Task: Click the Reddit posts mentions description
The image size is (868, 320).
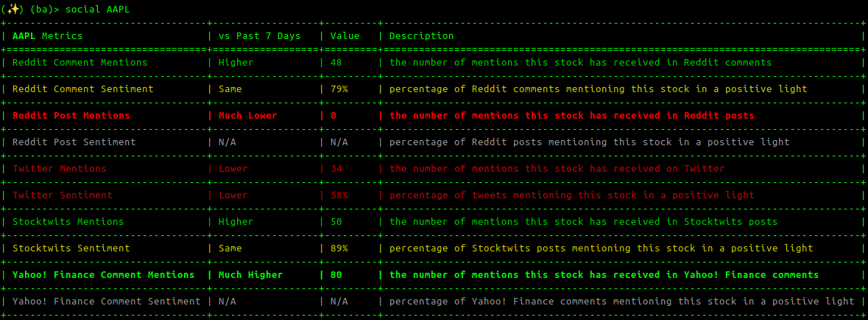Action: point(571,116)
